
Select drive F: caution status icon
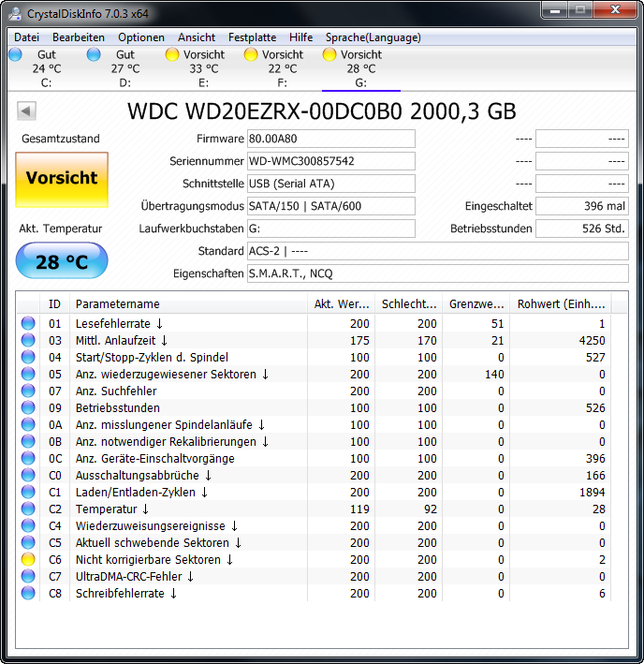tap(251, 54)
